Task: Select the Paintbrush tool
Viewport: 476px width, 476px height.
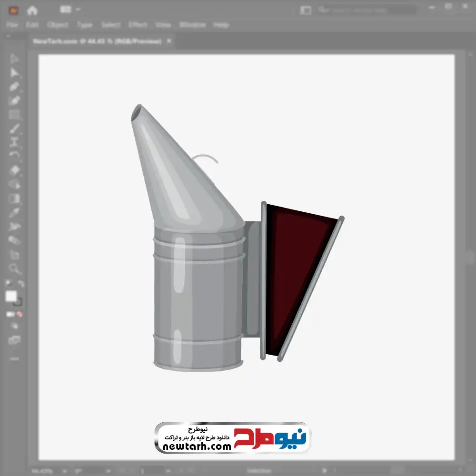Action: (14, 129)
